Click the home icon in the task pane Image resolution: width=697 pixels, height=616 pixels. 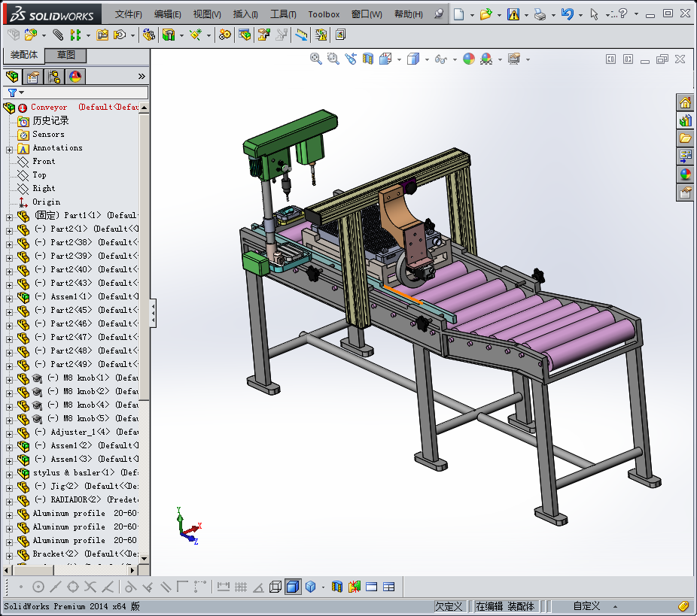pyautogui.click(x=685, y=103)
